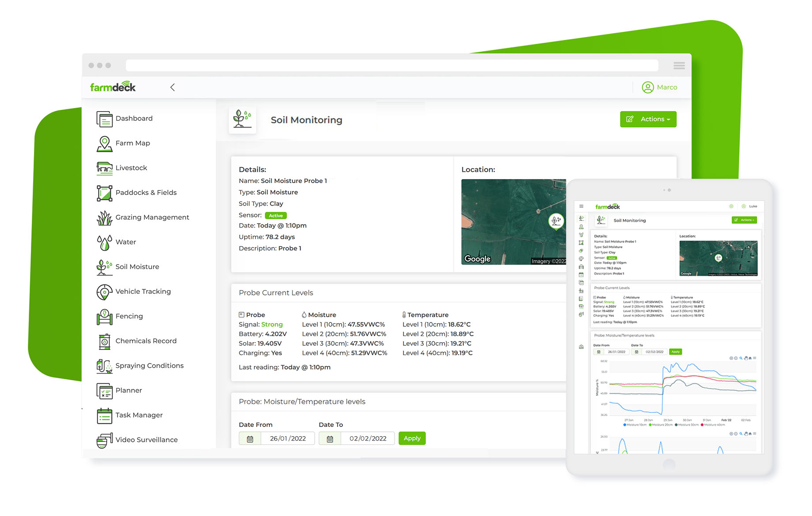812x516 pixels.
Task: Open the moisture chart hamburger menu
Action: click(755, 358)
